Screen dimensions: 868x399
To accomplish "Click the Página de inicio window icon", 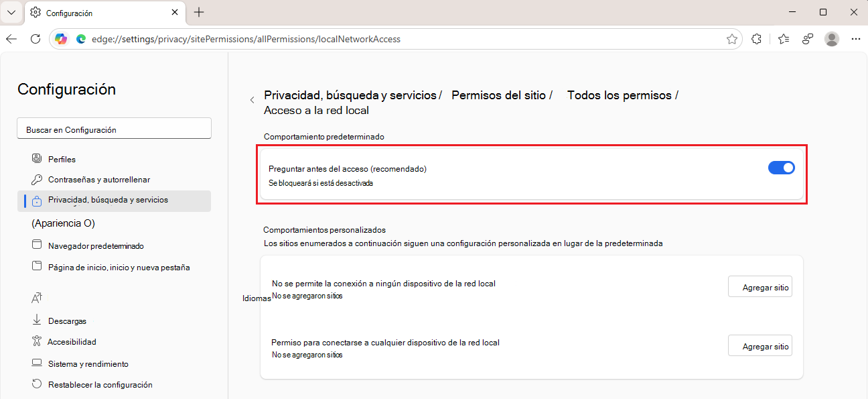I will 37,266.
